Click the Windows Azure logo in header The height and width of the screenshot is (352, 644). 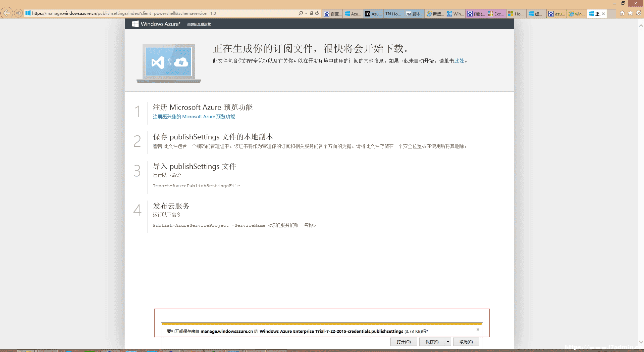click(x=156, y=24)
